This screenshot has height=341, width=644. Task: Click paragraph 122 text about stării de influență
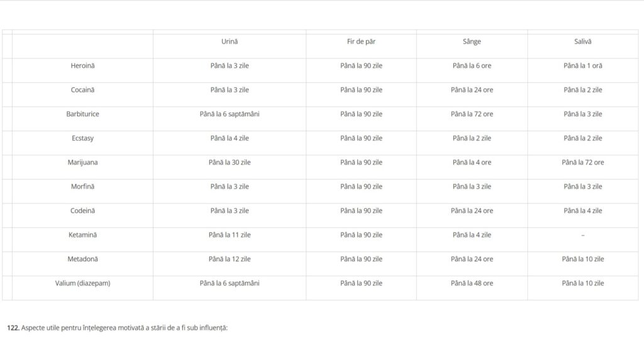click(117, 328)
